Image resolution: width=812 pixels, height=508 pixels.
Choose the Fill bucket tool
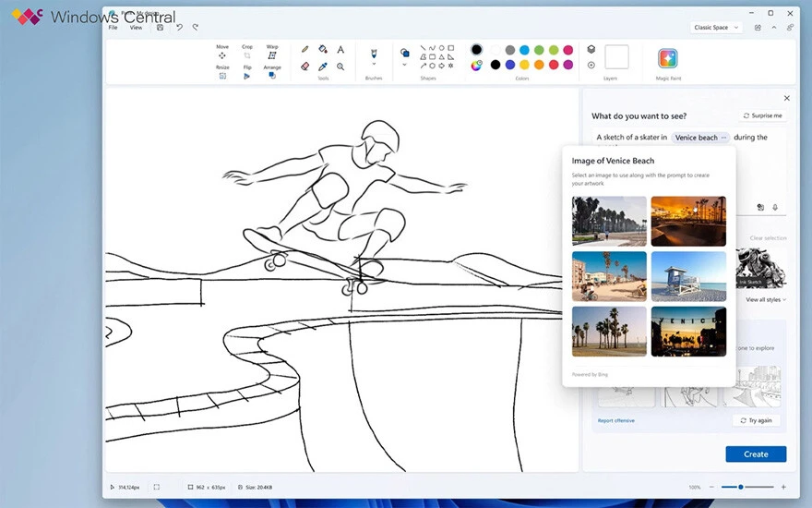click(323, 50)
